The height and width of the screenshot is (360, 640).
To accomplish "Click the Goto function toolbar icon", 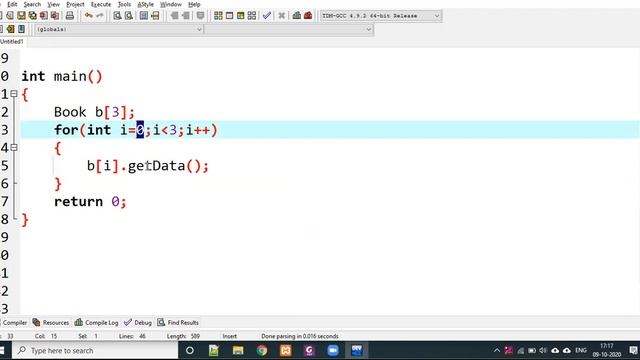I will point(144,16).
